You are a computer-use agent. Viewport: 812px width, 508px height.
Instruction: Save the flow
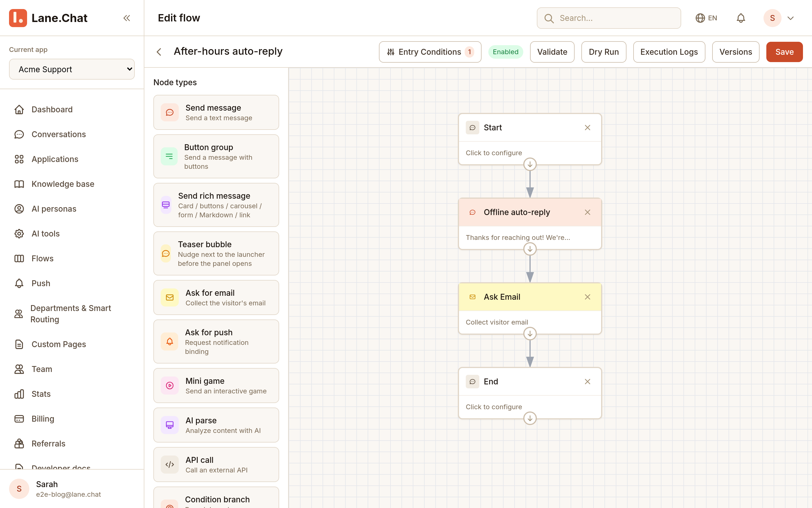pyautogui.click(x=784, y=52)
